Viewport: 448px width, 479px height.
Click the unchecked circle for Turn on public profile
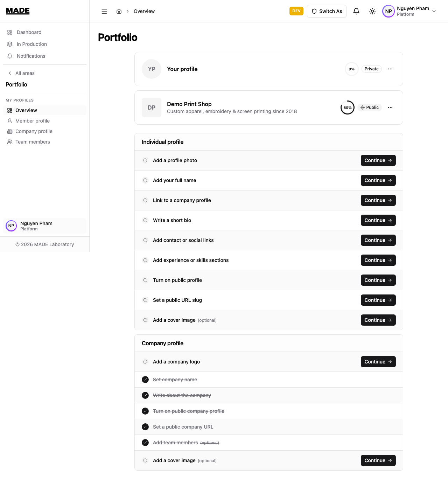[x=145, y=280]
